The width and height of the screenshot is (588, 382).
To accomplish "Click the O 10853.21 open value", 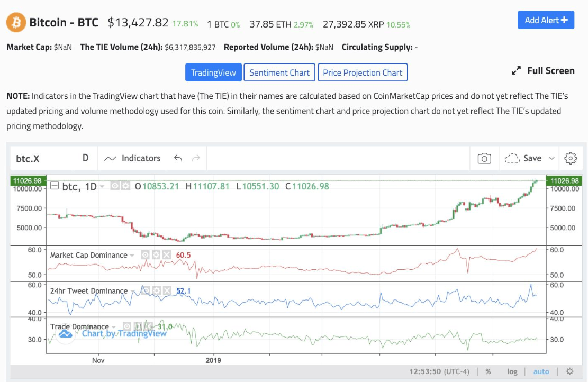I will [x=157, y=186].
